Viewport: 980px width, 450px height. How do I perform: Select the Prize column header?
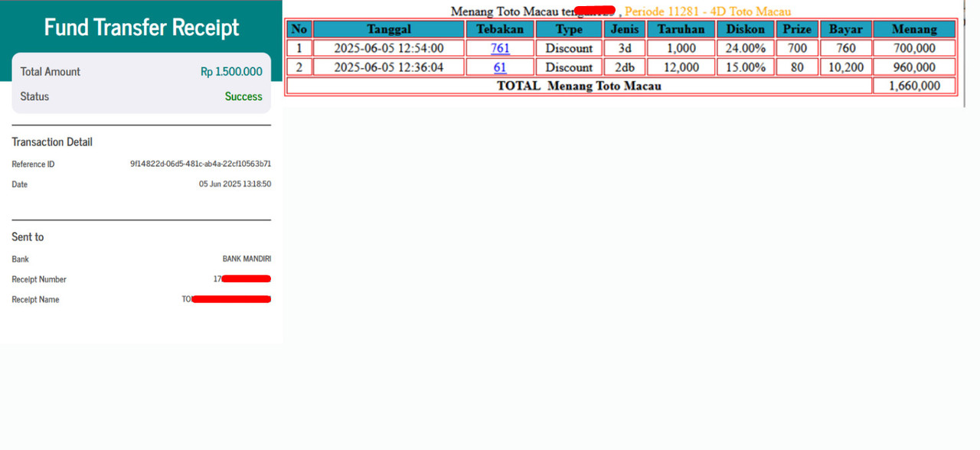tap(797, 29)
